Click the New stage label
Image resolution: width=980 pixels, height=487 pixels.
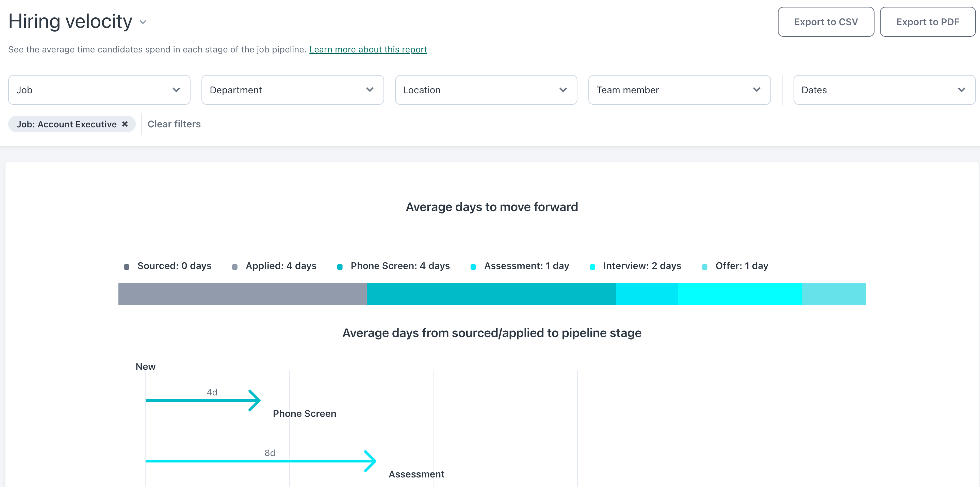click(146, 366)
